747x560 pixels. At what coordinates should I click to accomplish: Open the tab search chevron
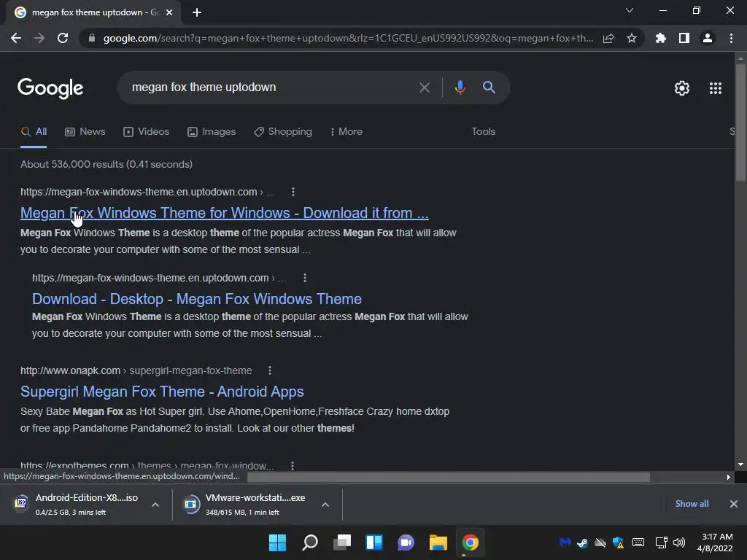[x=630, y=10]
